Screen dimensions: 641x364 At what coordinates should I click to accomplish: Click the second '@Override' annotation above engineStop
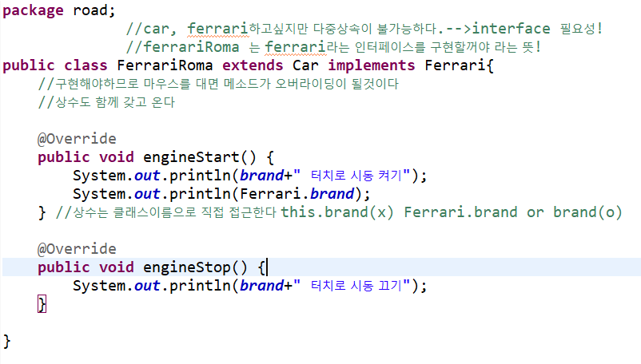(x=77, y=249)
